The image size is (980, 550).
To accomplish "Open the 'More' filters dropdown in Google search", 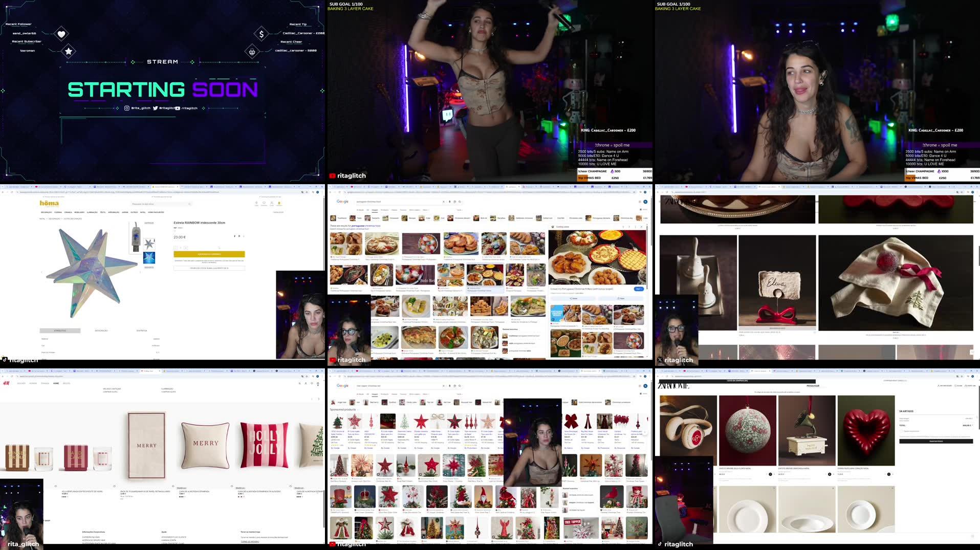I will click(426, 210).
